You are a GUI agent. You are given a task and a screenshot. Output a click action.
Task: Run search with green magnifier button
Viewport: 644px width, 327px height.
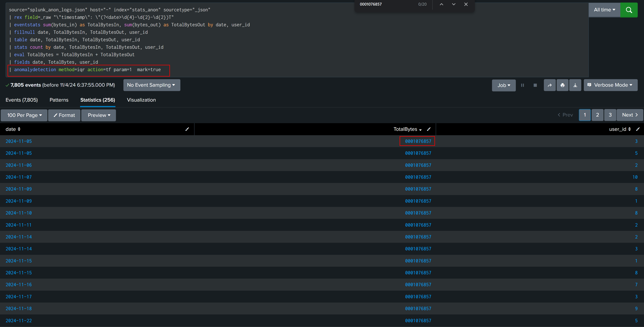[629, 10]
